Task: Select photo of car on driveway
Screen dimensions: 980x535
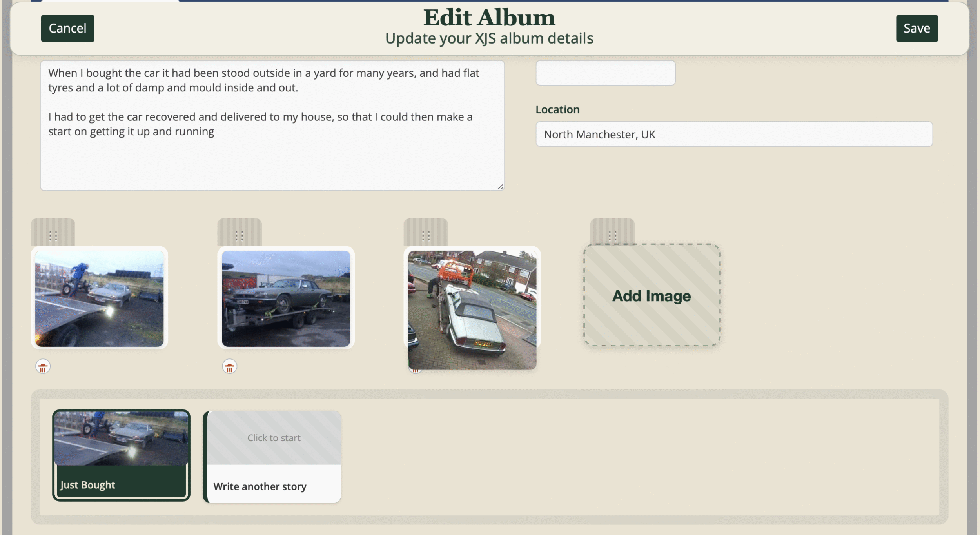Action: (472, 309)
